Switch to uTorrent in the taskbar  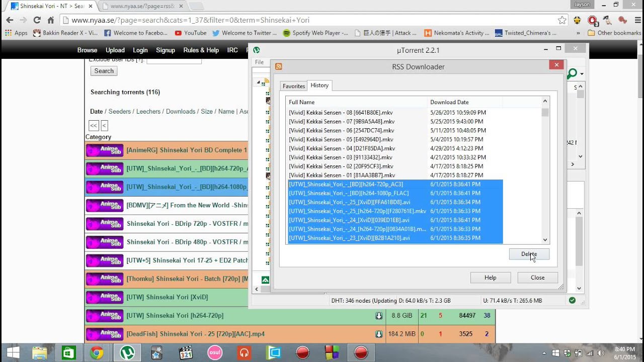pos(127,353)
